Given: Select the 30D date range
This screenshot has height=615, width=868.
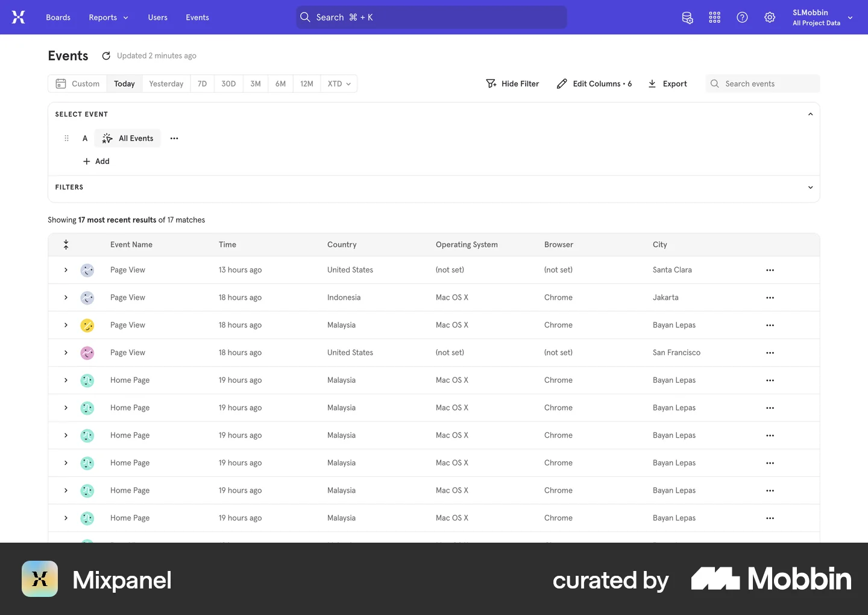Looking at the screenshot, I should tap(228, 84).
